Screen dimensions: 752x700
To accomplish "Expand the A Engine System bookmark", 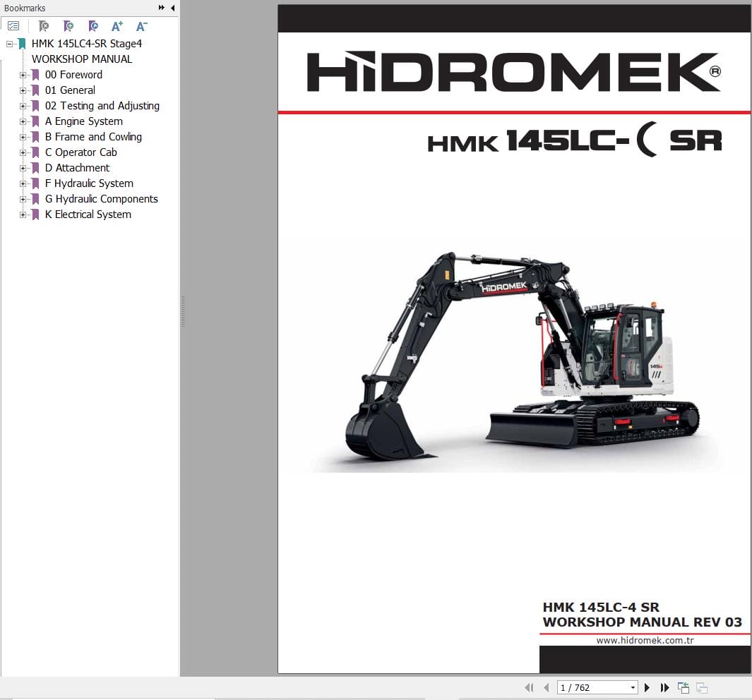I will (23, 121).
